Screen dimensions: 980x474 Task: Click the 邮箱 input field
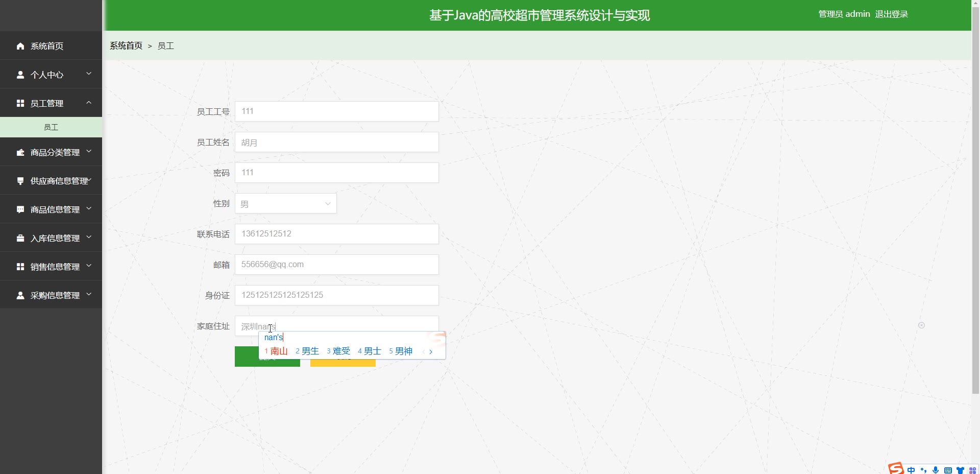pyautogui.click(x=336, y=265)
